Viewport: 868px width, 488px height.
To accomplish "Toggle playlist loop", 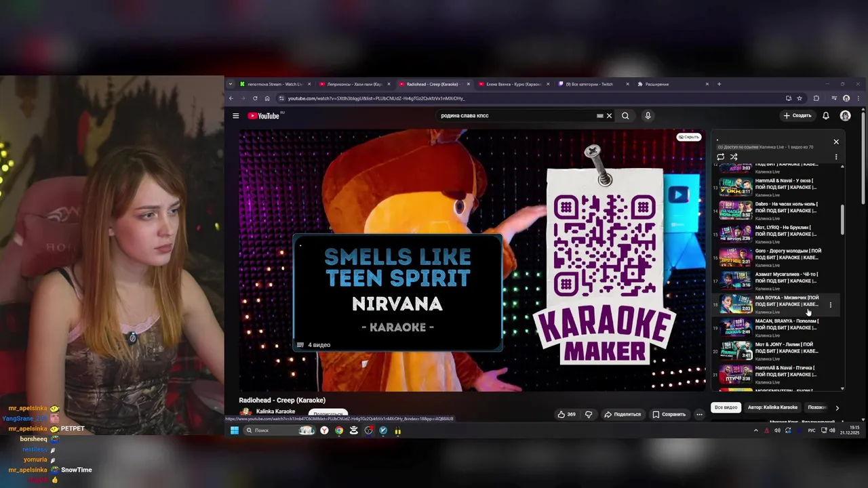I will pos(720,157).
